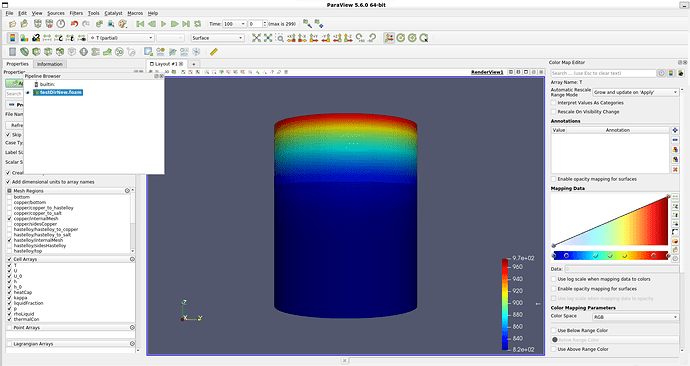
Task: Toggle color legend visibility icon
Action: tap(12, 38)
